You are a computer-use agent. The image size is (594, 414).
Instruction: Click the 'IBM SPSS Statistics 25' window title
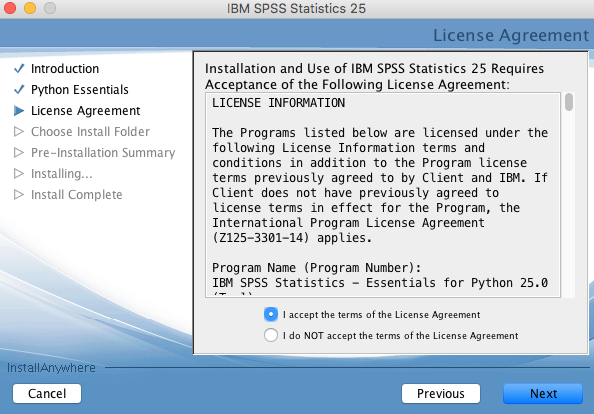(x=296, y=8)
